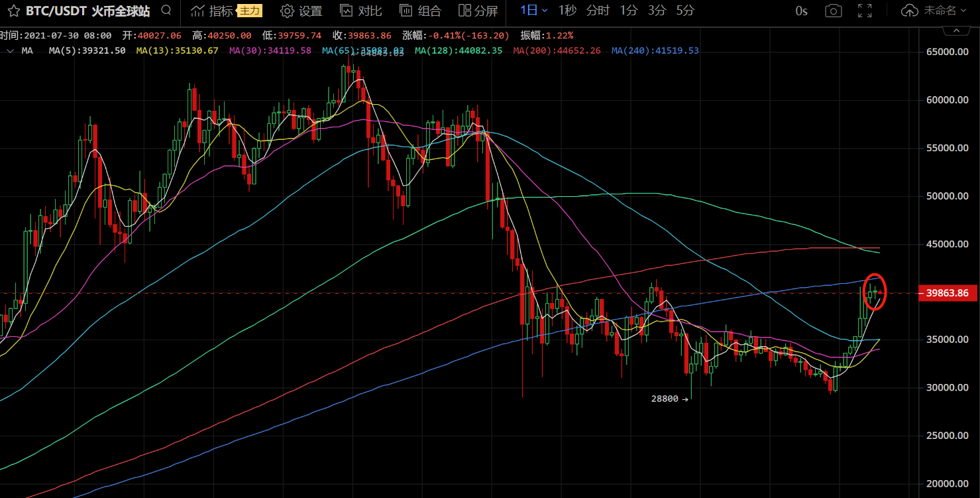Viewport: 980px width, 498px height.
Task: Take a chart snapshot with camera icon
Action: 834,11
